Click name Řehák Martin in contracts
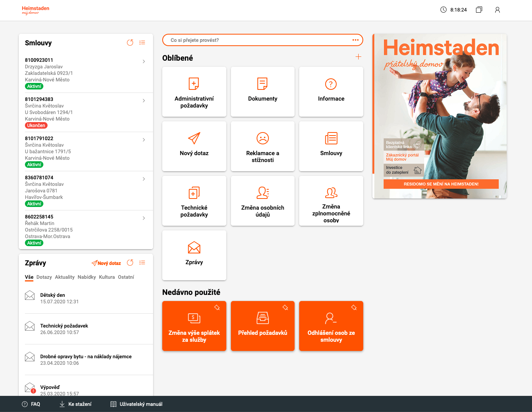532x412 pixels. coord(40,223)
